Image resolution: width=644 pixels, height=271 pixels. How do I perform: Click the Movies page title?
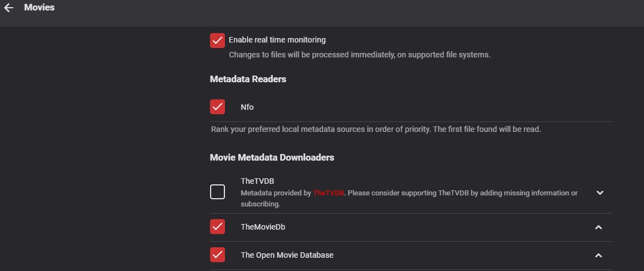click(x=39, y=8)
